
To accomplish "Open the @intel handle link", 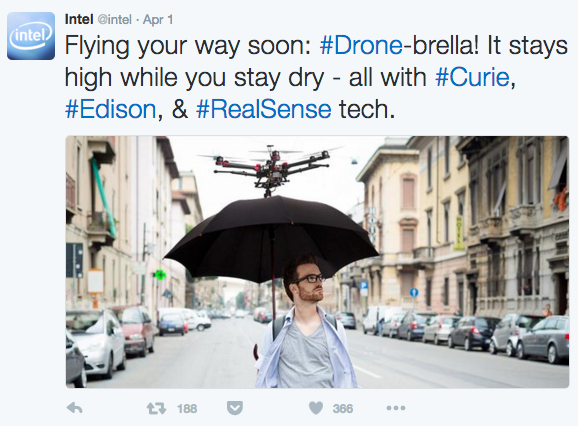I will (114, 19).
